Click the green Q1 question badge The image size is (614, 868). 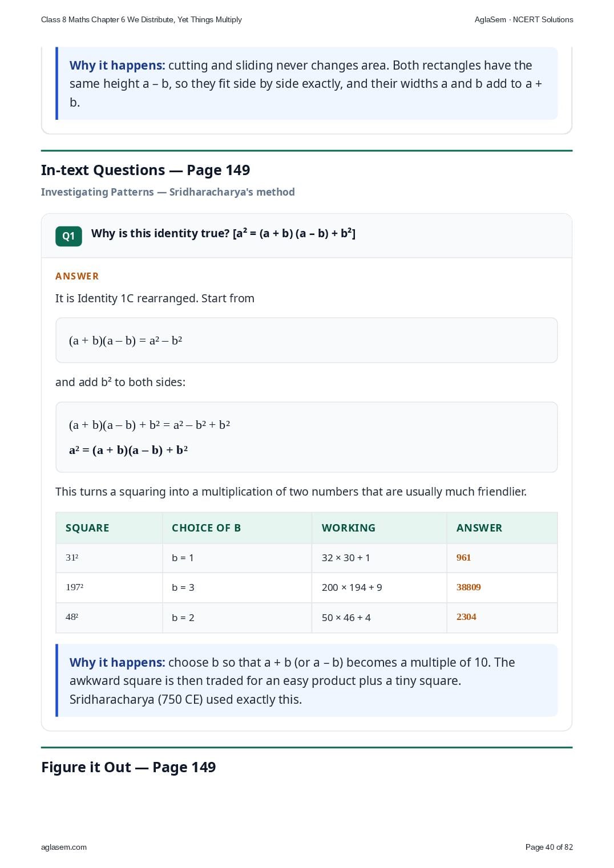68,236
